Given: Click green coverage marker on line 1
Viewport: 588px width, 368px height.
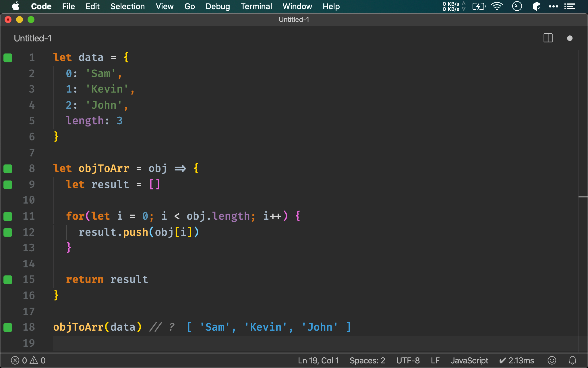Looking at the screenshot, I should click(8, 58).
